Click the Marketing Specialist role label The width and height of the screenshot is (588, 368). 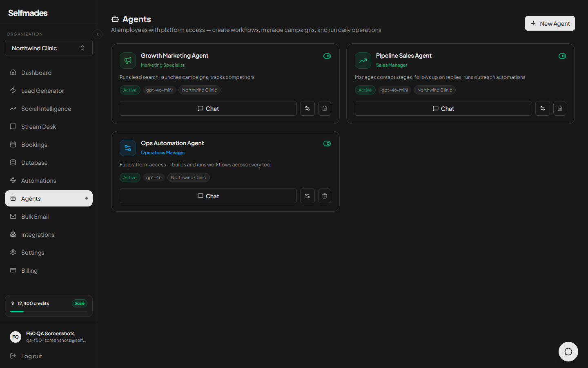[x=163, y=65]
